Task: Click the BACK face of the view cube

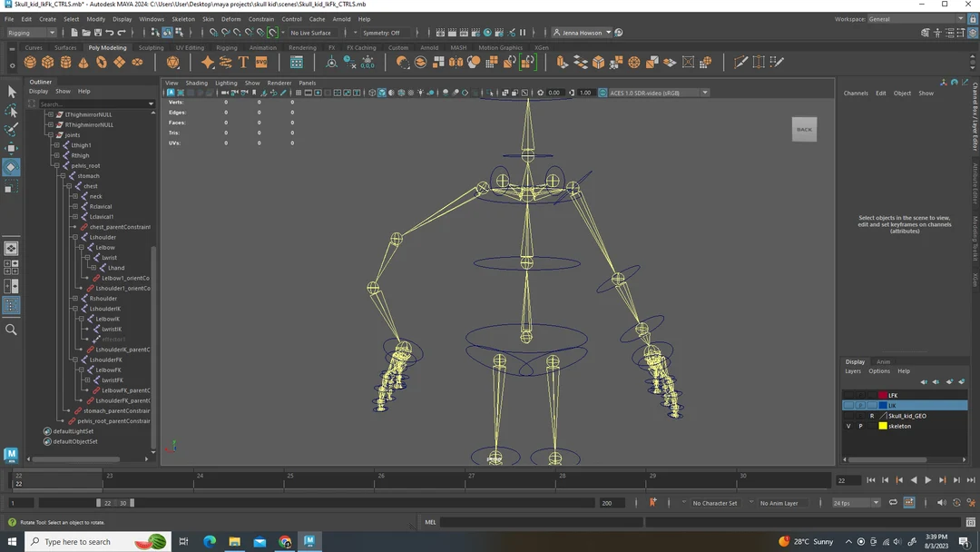Action: pyautogui.click(x=804, y=129)
